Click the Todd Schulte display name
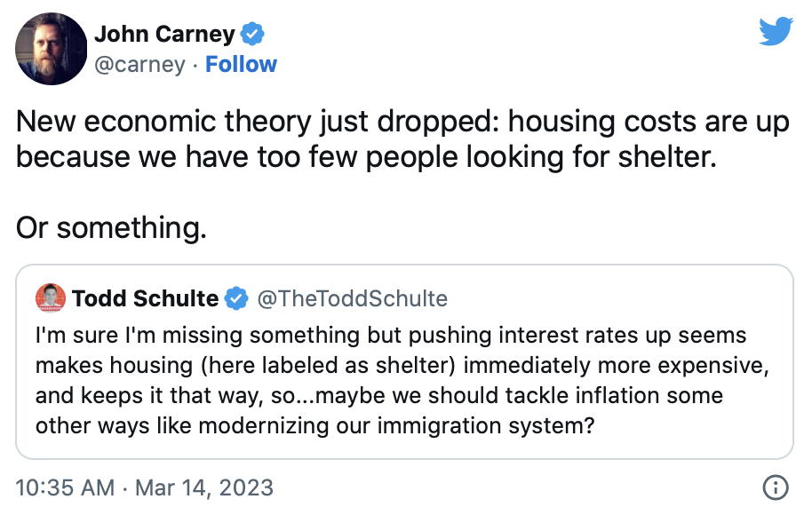 click(x=146, y=298)
